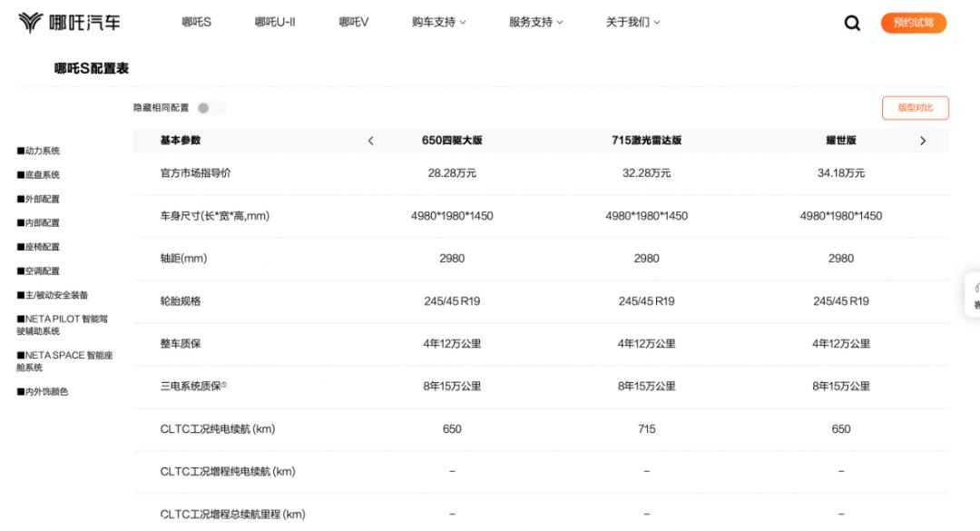980x531 pixels.
Task: Toggle the hide identical configurations switch
Action: [211, 108]
